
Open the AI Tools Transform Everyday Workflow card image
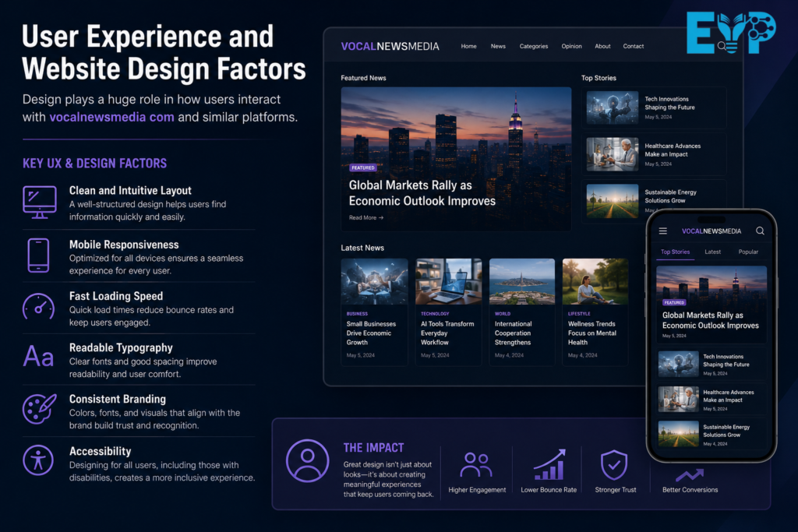pyautogui.click(x=448, y=281)
